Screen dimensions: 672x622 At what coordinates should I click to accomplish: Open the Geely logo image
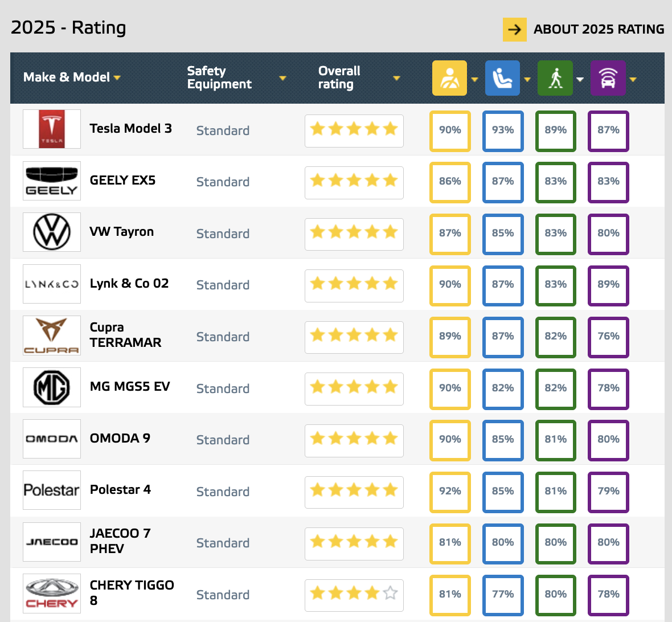(x=52, y=181)
